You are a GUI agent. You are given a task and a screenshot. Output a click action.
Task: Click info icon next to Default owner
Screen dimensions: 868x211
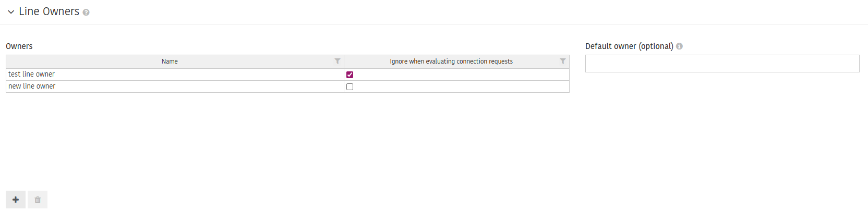point(679,46)
